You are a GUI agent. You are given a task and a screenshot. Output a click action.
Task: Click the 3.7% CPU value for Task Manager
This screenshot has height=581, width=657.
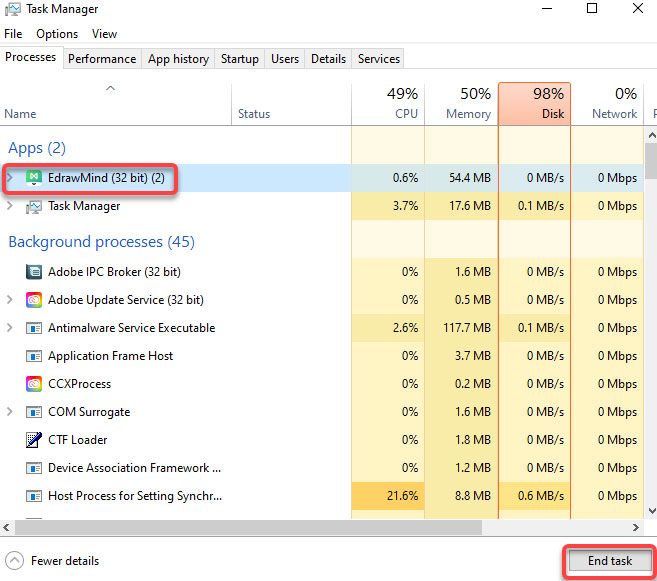405,206
